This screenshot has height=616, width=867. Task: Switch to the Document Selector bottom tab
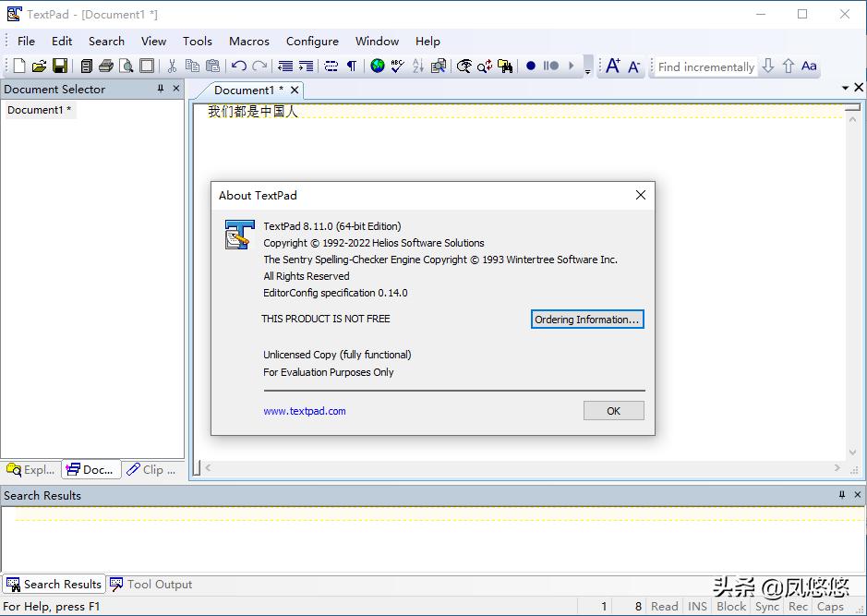tap(90, 470)
